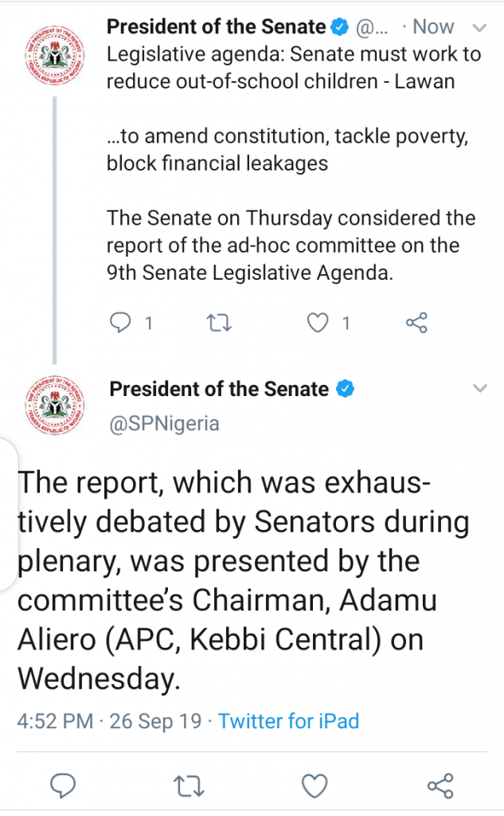504x816 pixels.
Task: Reply to the Legislative agenda tweet
Action: point(120,323)
